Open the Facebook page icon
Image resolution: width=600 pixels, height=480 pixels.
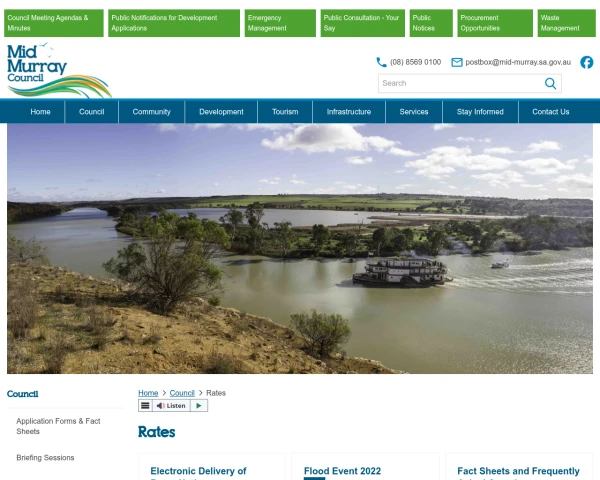tap(586, 62)
